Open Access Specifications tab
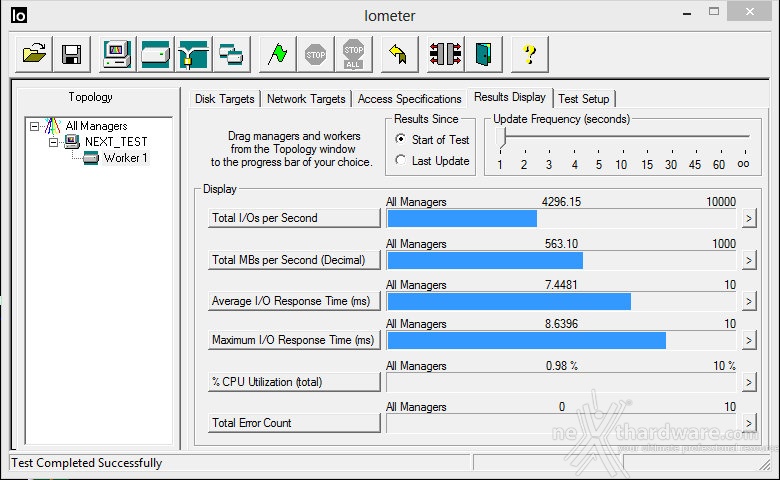780x480 pixels. coord(409,98)
